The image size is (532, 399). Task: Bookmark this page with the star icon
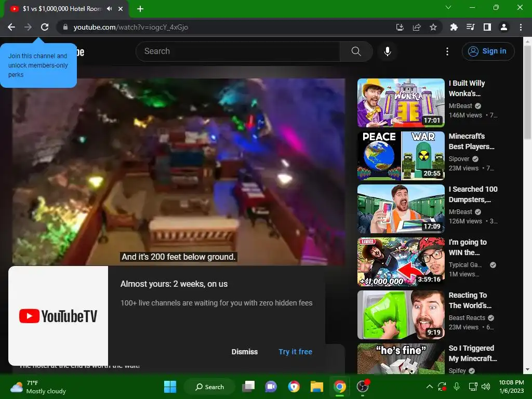(x=433, y=27)
